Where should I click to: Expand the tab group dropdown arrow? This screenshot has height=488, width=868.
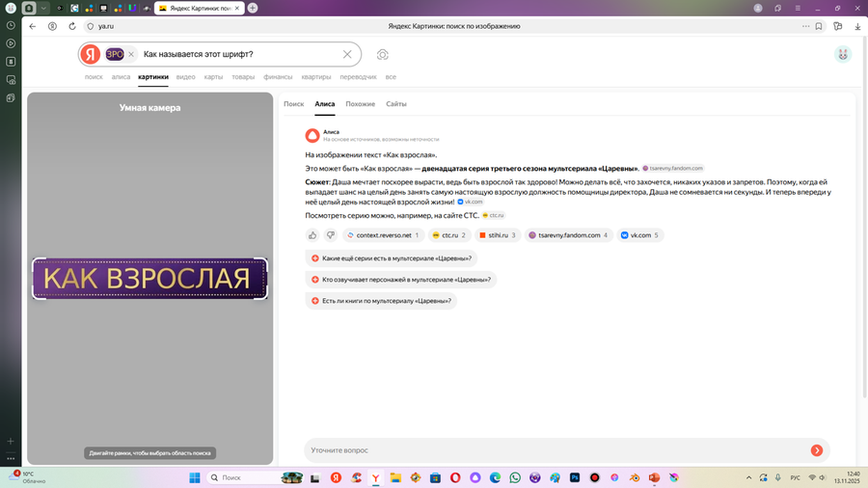pyautogui.click(x=43, y=8)
